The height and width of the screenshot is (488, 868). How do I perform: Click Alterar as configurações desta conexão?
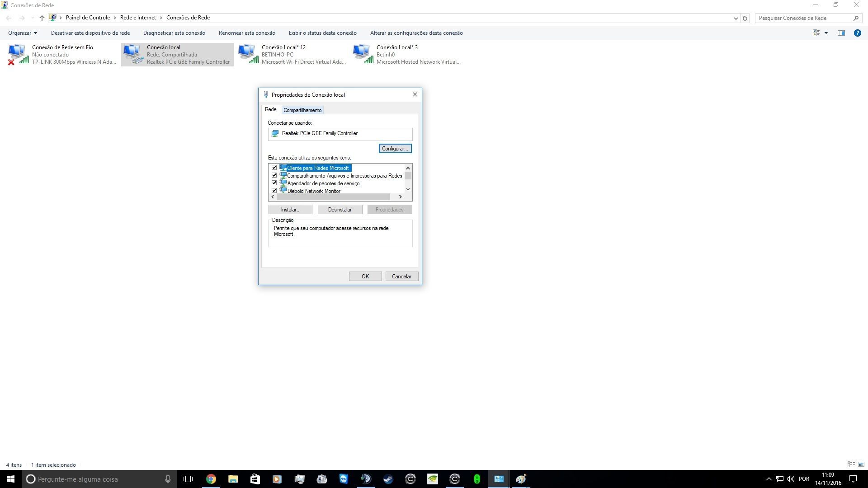click(x=416, y=33)
